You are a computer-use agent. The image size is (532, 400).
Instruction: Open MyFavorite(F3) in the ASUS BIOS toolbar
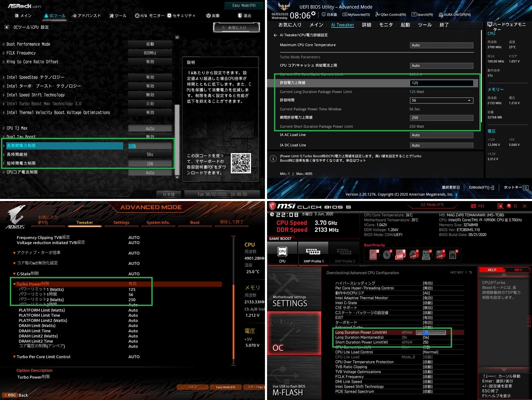[x=356, y=15]
